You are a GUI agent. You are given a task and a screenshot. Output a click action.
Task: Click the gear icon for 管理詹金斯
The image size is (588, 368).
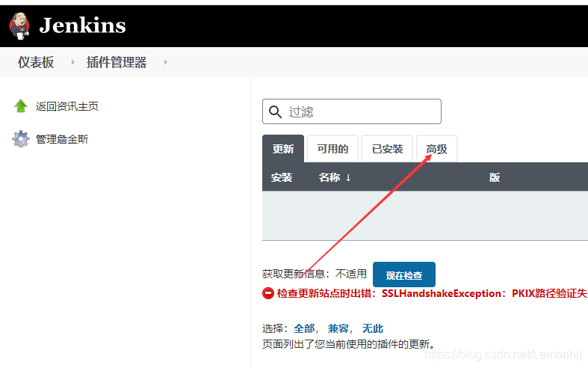click(21, 139)
